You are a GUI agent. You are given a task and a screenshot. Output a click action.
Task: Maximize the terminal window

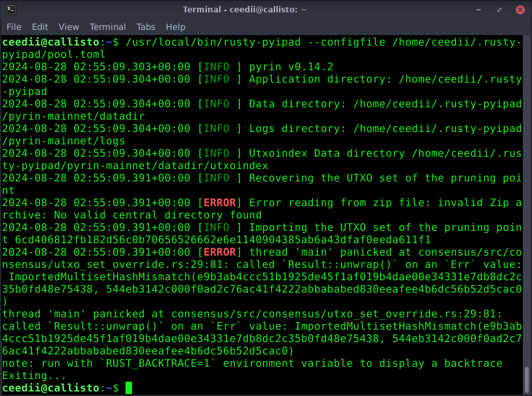pos(499,10)
